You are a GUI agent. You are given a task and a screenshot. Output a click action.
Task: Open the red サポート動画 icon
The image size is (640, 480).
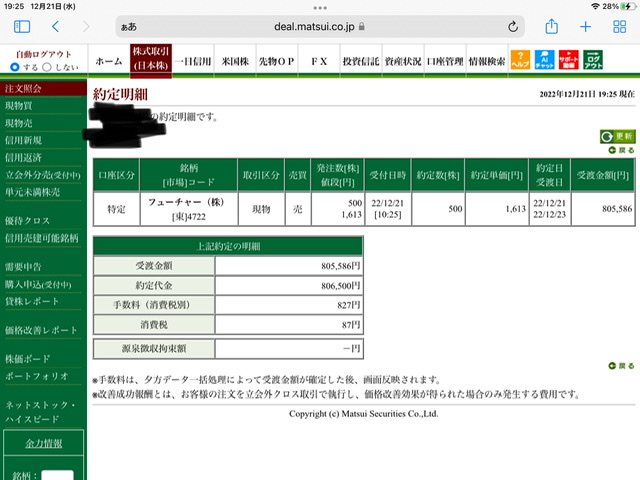click(x=569, y=60)
